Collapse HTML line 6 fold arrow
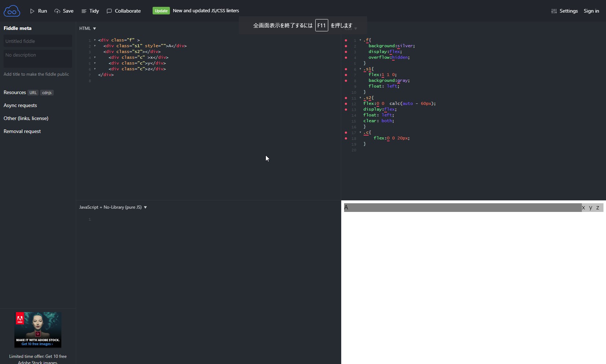Screen dimensions: 606x364 click(95, 69)
